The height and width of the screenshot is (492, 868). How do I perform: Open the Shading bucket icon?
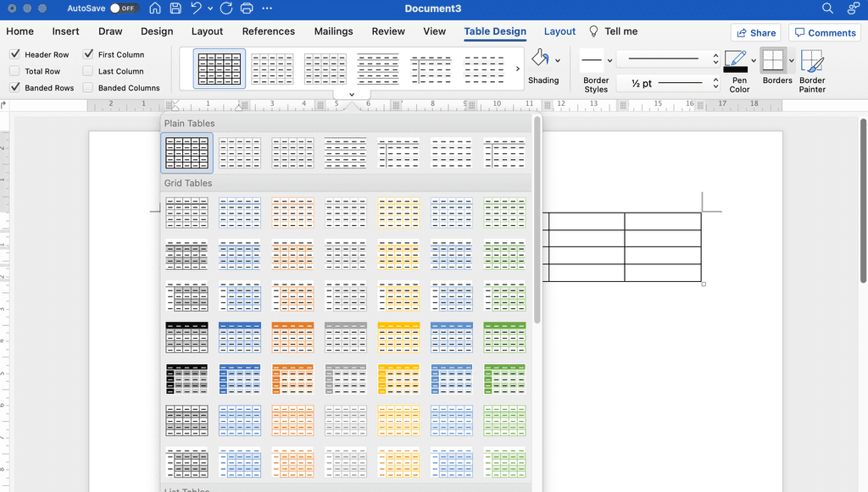coord(541,59)
